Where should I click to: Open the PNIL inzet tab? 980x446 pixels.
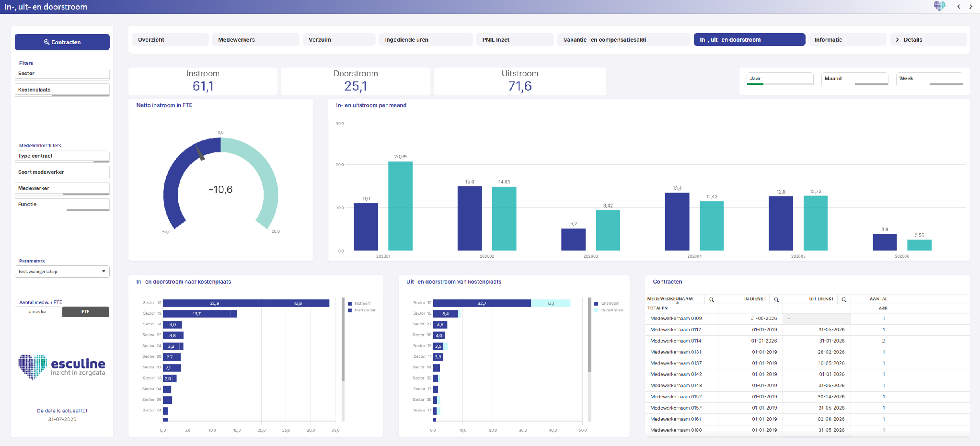515,40
